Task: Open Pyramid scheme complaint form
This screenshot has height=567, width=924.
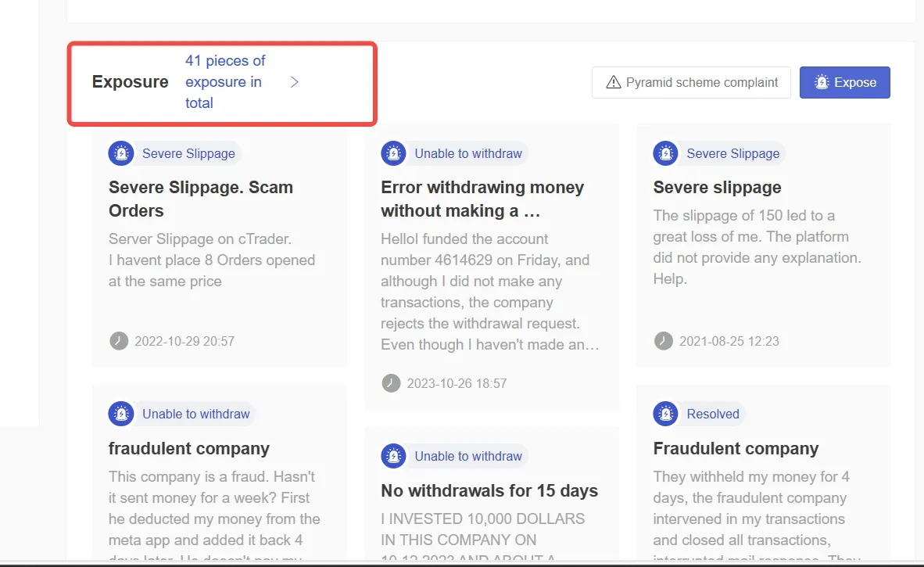Action: point(691,83)
